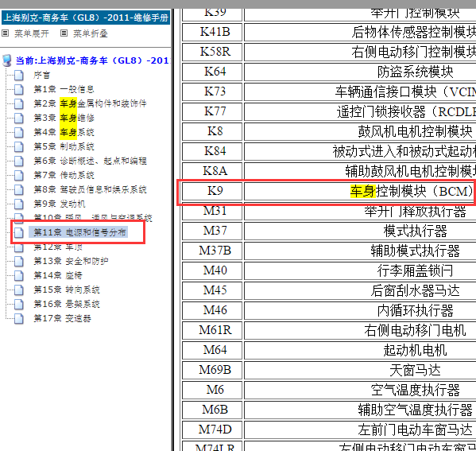Click the K41B code cell

[212, 32]
